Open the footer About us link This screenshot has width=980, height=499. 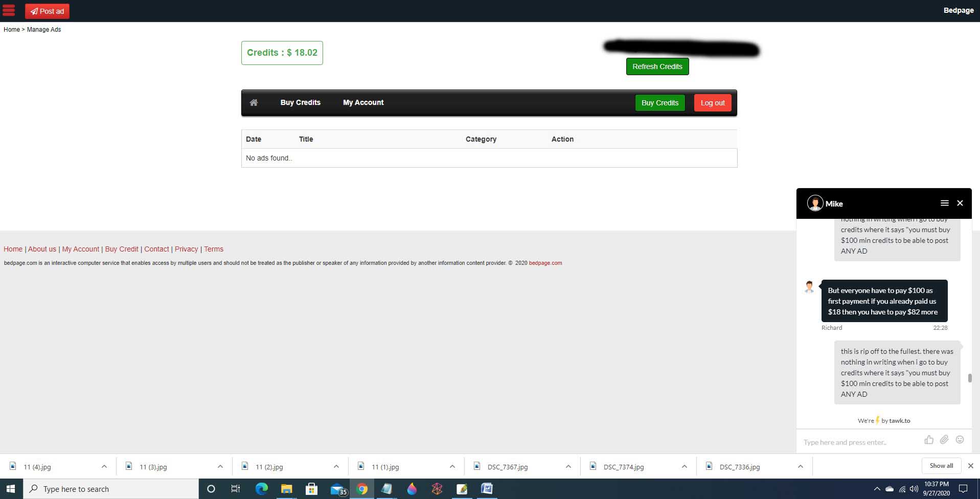pyautogui.click(x=42, y=249)
